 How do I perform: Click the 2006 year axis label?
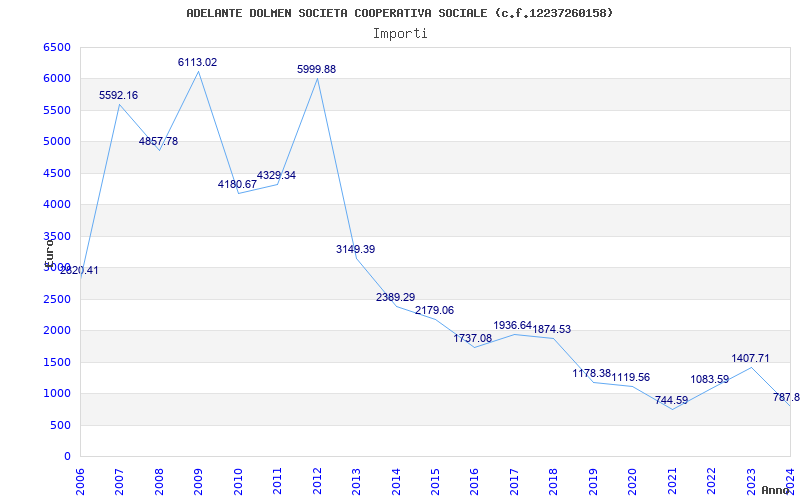point(80,482)
